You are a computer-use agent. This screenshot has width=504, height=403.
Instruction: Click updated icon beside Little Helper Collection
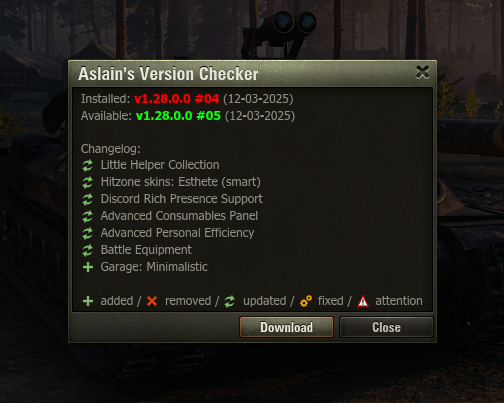(88, 165)
